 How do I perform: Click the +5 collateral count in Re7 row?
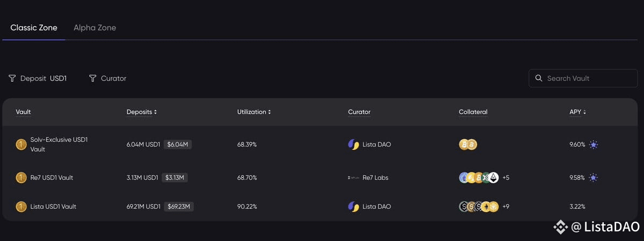(505, 178)
